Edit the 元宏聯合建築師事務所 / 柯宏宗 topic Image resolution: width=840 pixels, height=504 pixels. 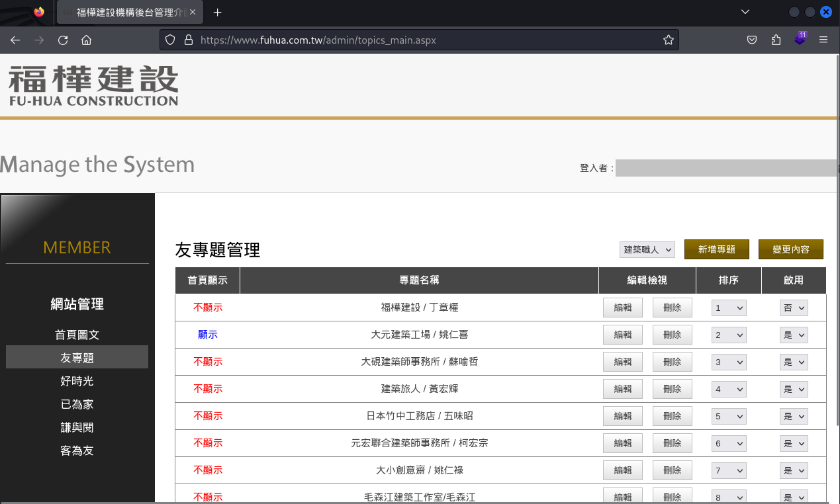[623, 443]
